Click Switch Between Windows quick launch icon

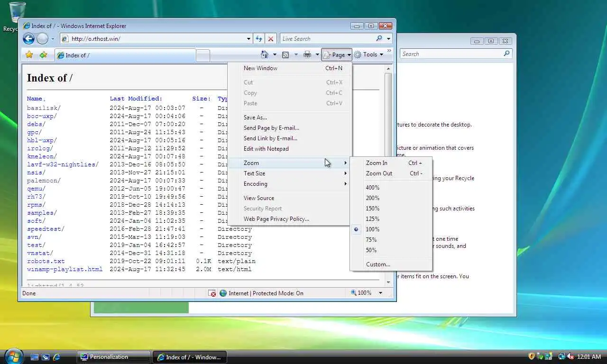point(46,357)
